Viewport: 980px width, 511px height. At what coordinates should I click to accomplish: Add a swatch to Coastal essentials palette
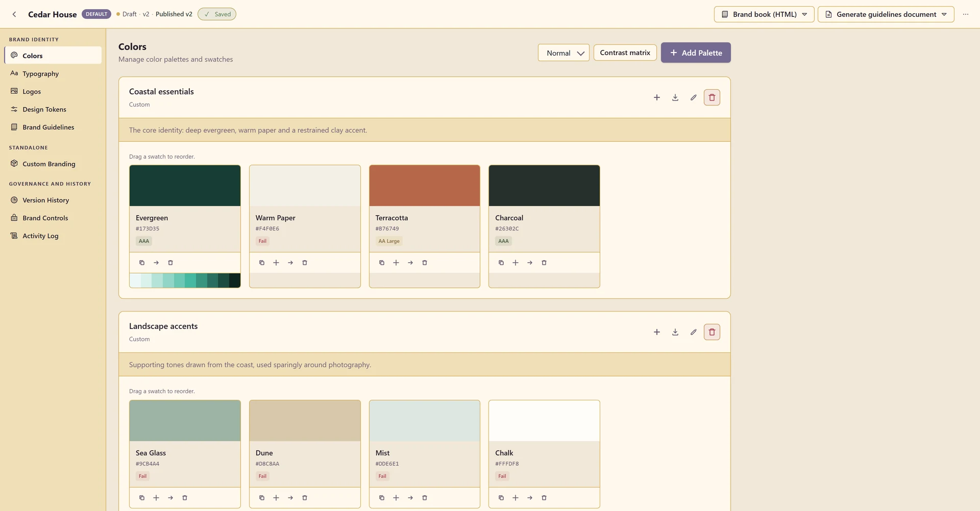click(x=657, y=97)
